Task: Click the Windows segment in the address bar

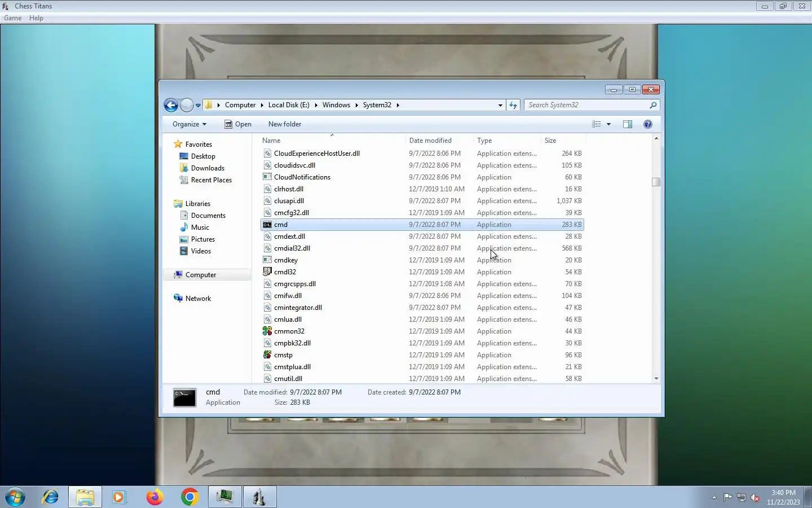Action: pos(336,105)
